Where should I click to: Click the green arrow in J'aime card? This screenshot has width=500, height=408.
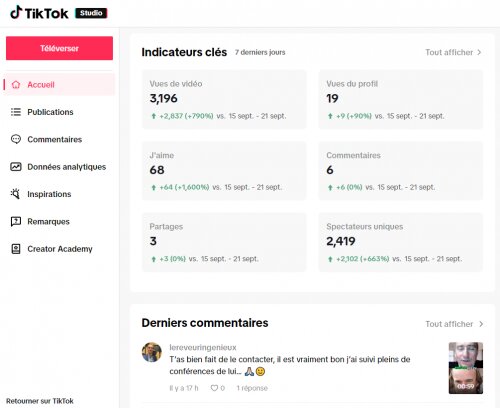(x=154, y=188)
